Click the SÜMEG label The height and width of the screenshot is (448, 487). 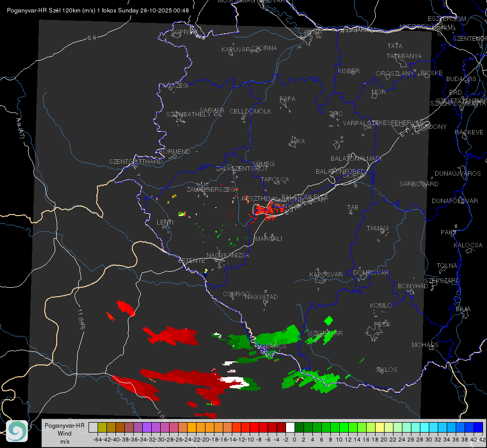(263, 164)
